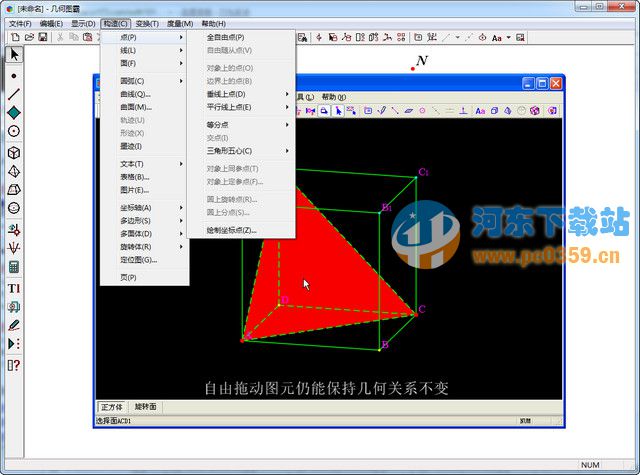Expand the 文本(T) submenu
The height and width of the screenshot is (475, 640).
144,164
